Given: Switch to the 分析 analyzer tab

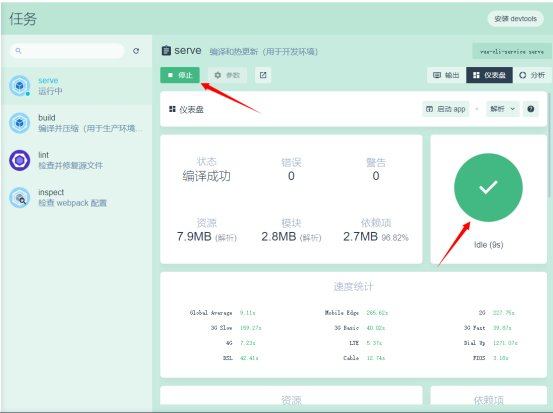Looking at the screenshot, I should coord(532,75).
